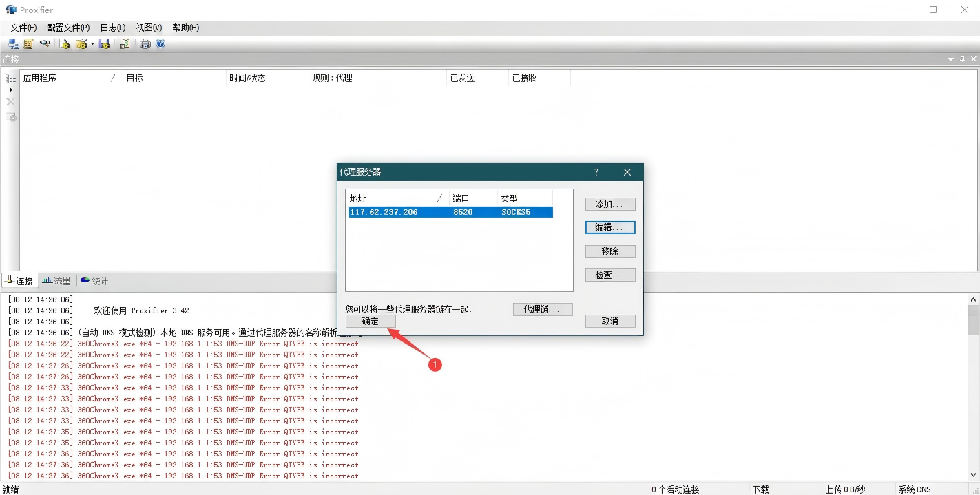Click the 取消 button
980x495 pixels.
610,321
